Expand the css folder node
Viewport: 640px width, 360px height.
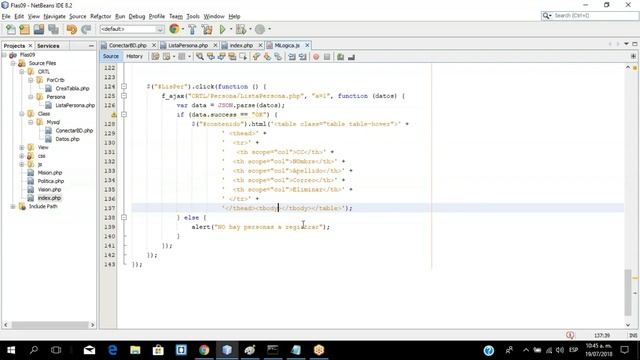click(22, 156)
